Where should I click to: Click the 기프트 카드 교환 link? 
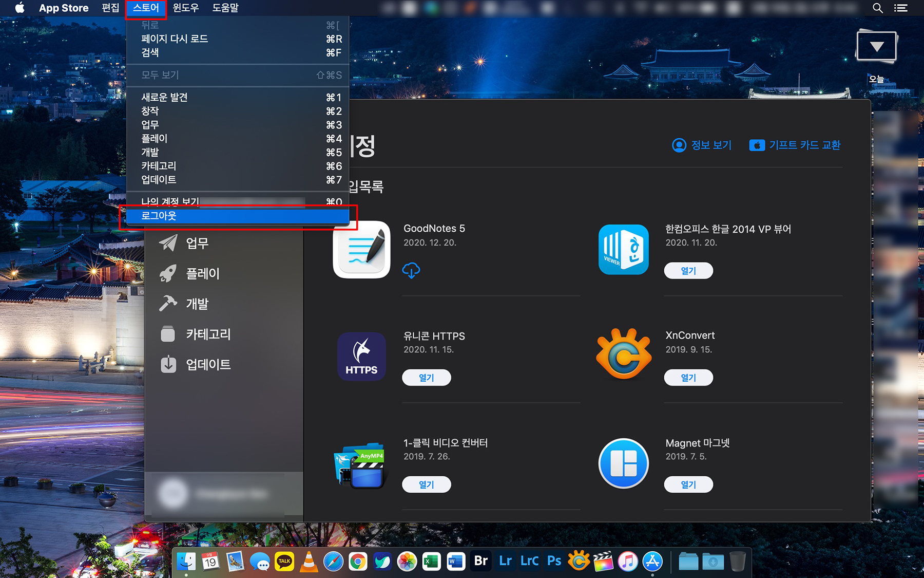click(795, 145)
